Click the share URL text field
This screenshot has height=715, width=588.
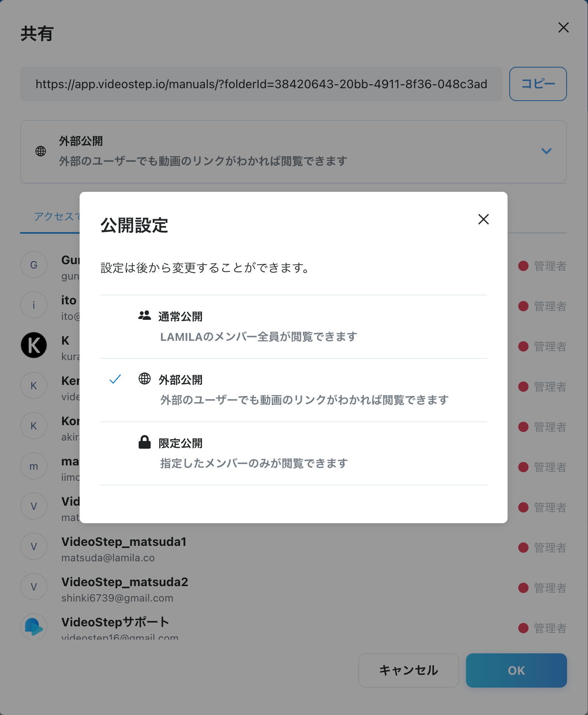[261, 84]
